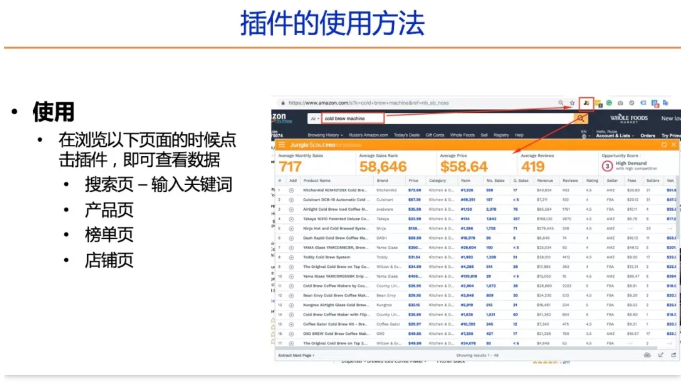Screen dimensions: 692x385
Task: Sort by Price column header
Action: [x=413, y=181]
